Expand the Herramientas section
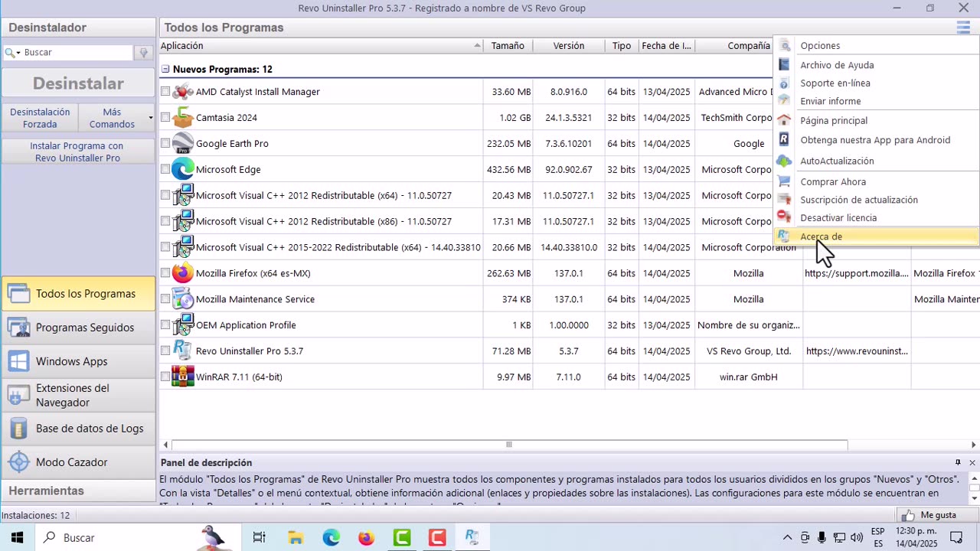980x551 pixels. click(78, 491)
